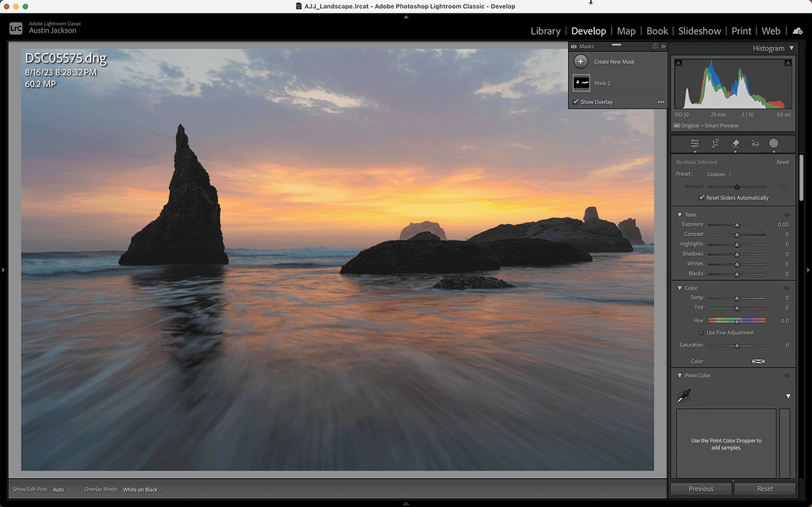Viewport: 812px width, 507px height.
Task: Open the Masks panel three-dot options
Action: pos(660,102)
